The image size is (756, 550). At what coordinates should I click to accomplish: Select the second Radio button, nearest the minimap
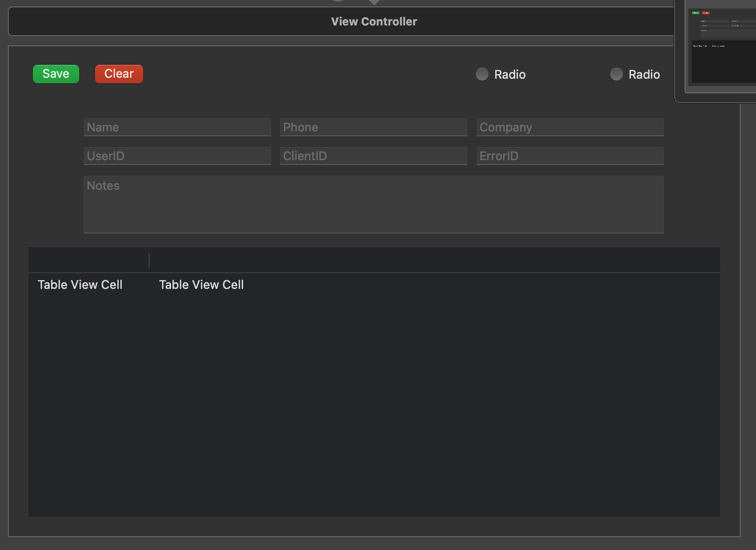pyautogui.click(x=617, y=74)
